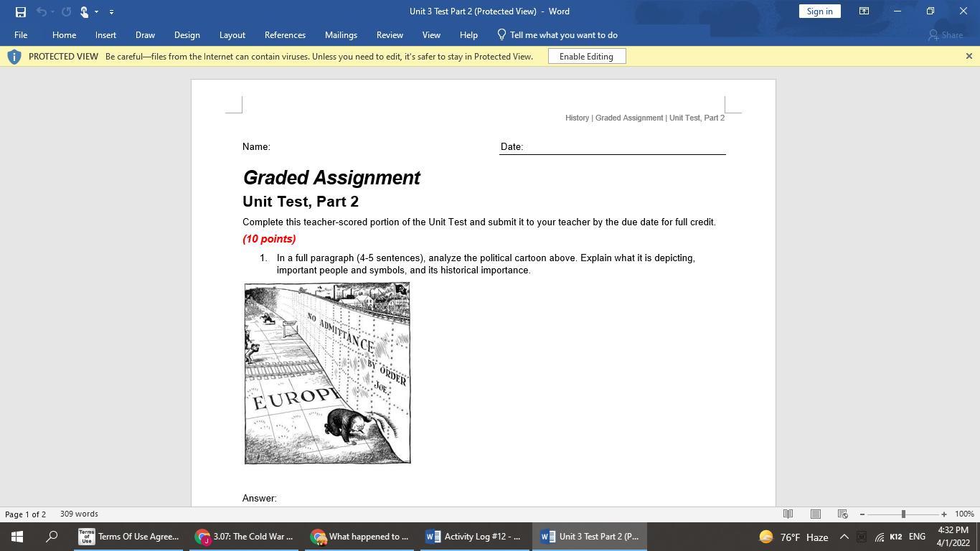The image size is (980, 551).
Task: Click the Protected View shield icon
Action: 14,57
